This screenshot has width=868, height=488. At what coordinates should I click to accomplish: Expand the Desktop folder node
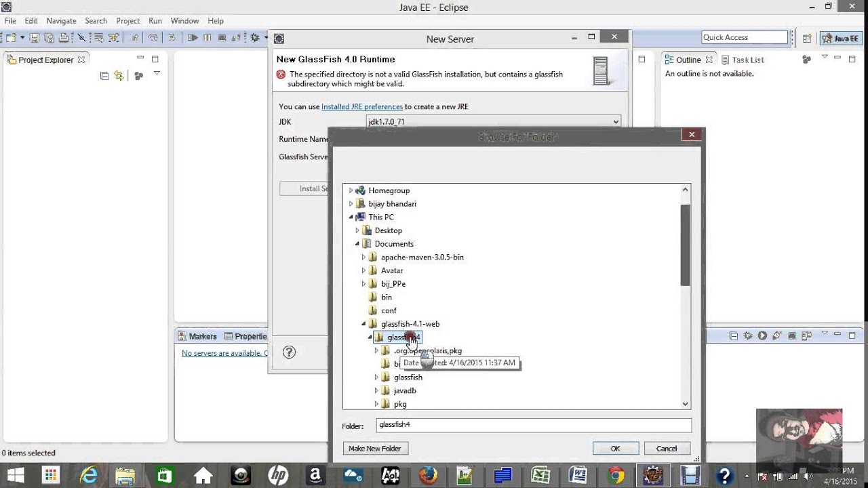click(357, 230)
